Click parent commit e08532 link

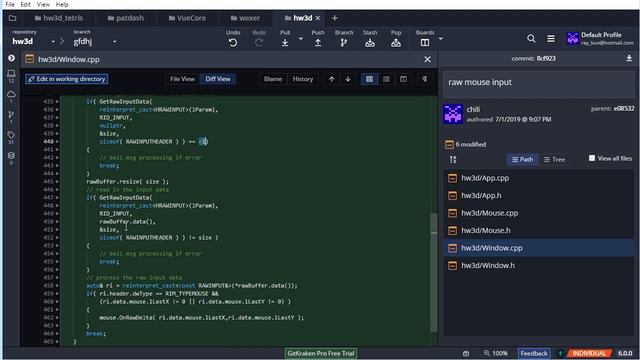624,109
